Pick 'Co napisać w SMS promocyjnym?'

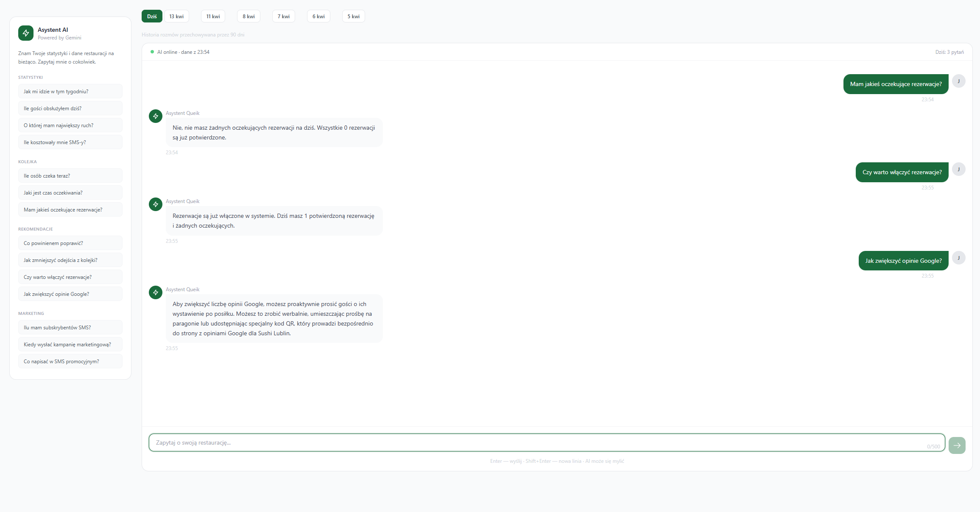click(x=70, y=362)
